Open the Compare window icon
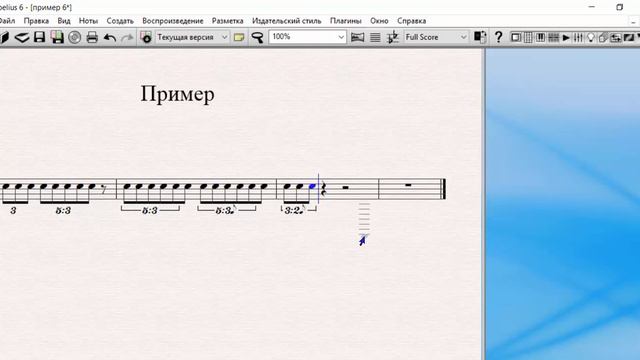The height and width of the screenshot is (360, 640). click(616, 38)
